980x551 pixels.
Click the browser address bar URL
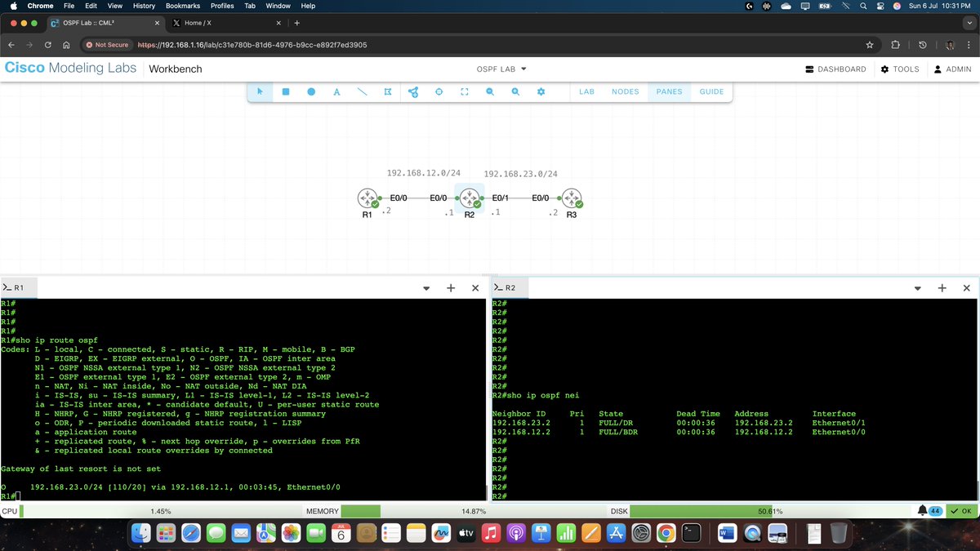coord(252,45)
